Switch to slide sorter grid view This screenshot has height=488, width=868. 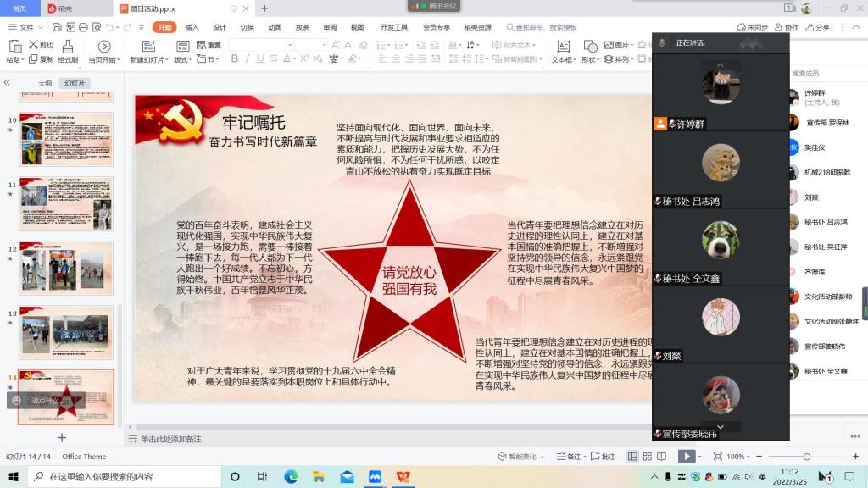coord(648,457)
